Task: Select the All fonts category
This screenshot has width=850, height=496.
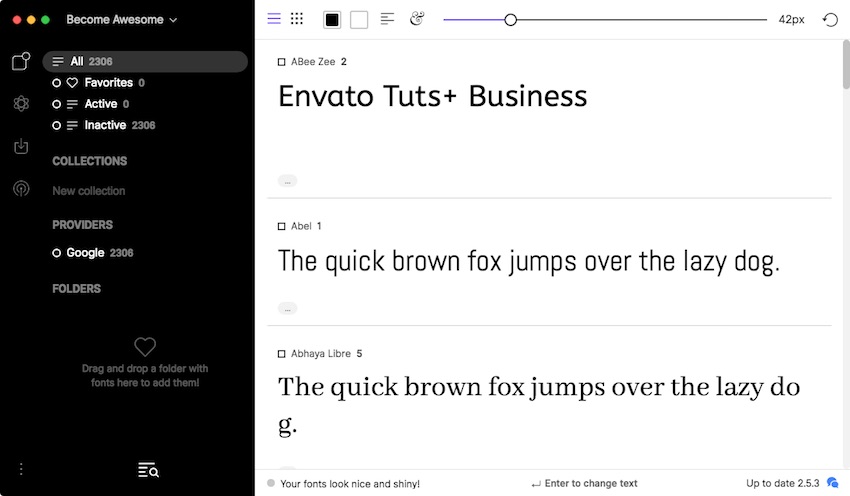Action: 145,61
